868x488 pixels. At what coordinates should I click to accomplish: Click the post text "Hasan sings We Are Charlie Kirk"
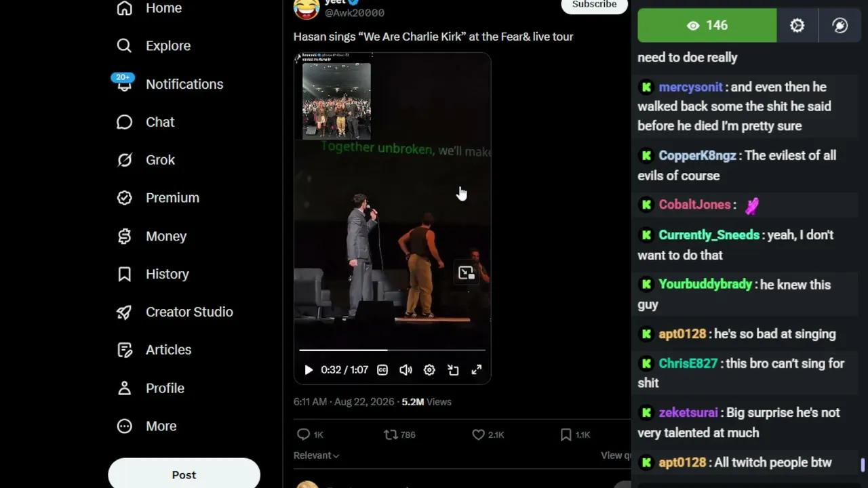point(433,37)
